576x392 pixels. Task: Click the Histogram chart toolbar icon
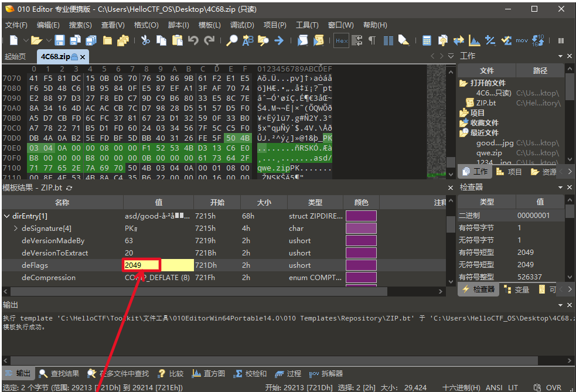click(474, 40)
